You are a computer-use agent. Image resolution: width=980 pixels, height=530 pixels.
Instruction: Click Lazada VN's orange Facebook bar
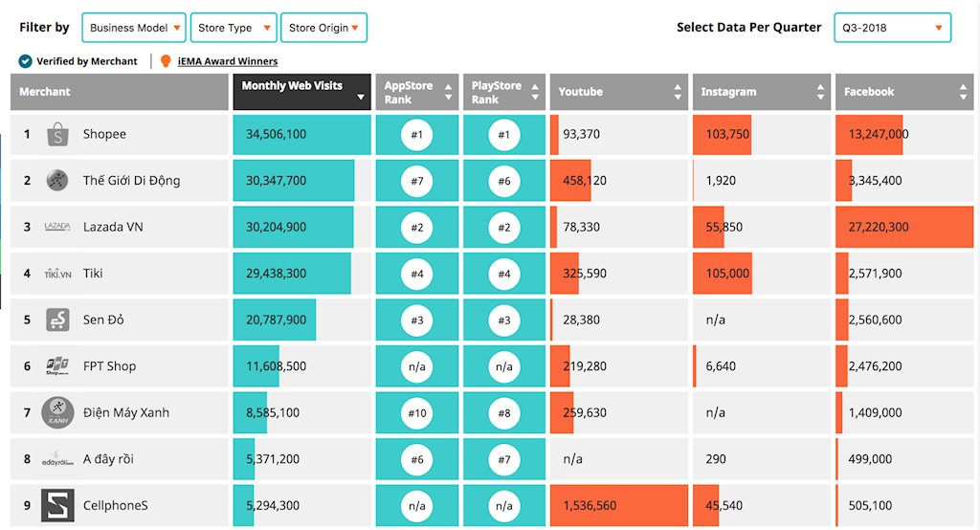[x=904, y=227]
